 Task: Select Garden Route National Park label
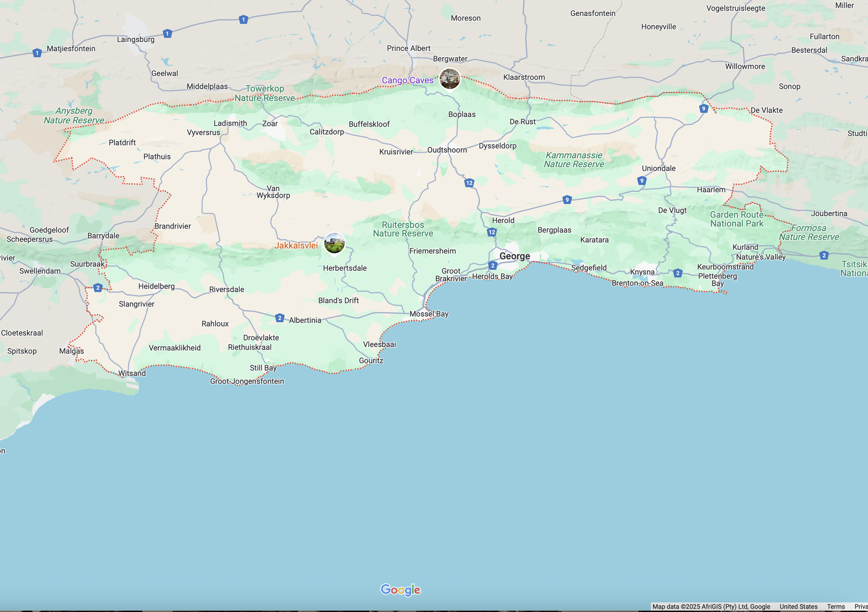pos(736,219)
